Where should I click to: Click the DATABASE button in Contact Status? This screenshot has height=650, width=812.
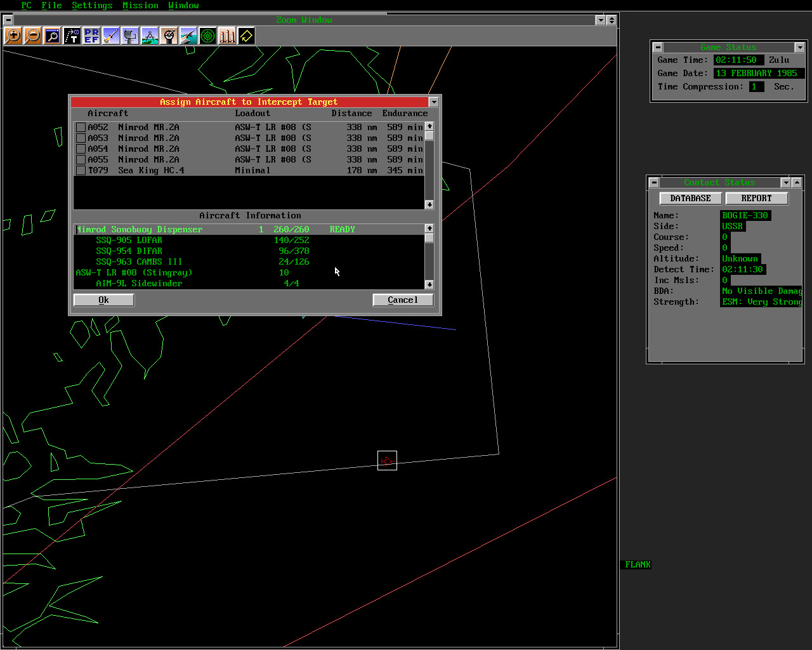pyautogui.click(x=690, y=199)
